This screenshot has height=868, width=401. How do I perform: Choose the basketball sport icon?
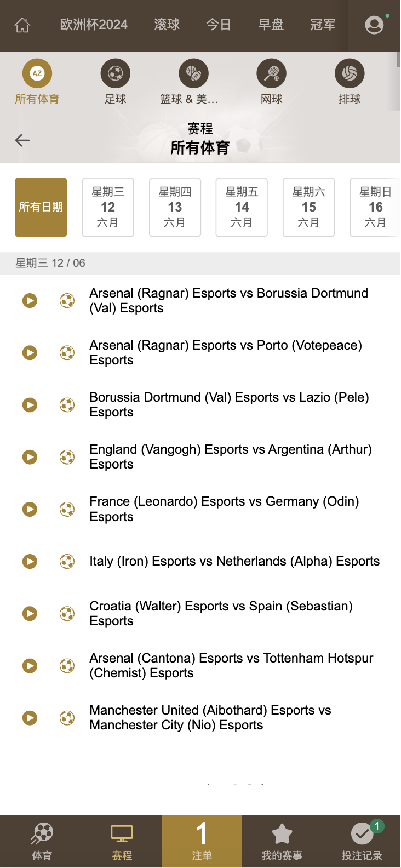pos(193,73)
